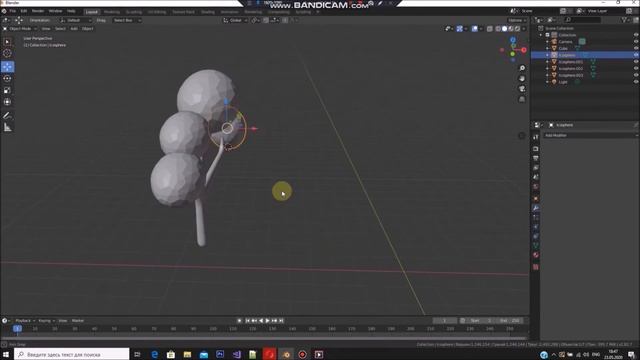640x360 pixels.
Task: Toggle camera view using the camera icon
Action: 522,89
